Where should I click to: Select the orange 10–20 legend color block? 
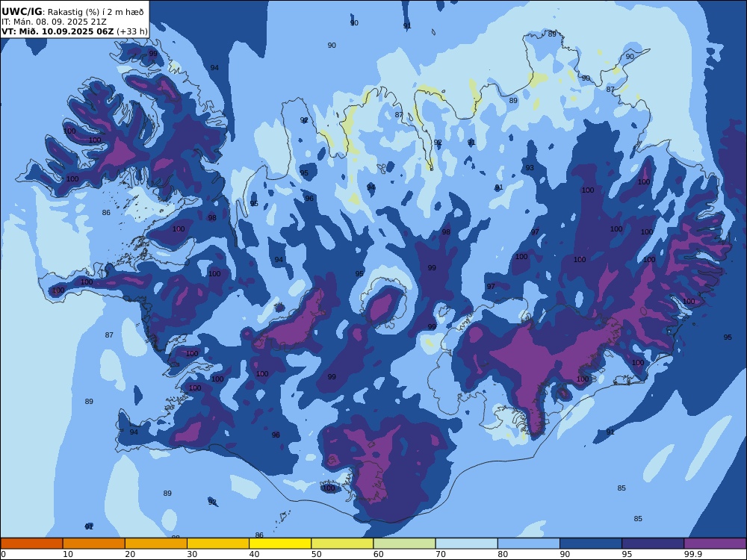[x=94, y=544]
